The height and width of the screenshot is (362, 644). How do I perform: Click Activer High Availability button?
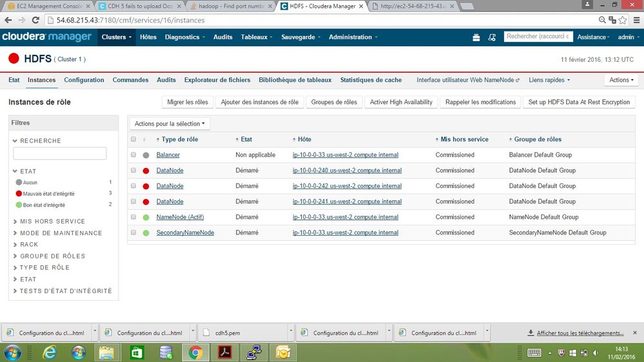pos(401,102)
